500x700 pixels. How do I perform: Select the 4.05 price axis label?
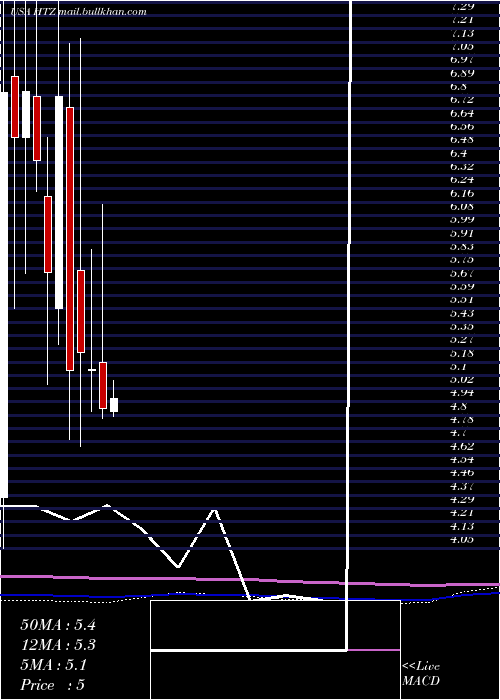[x=462, y=539]
